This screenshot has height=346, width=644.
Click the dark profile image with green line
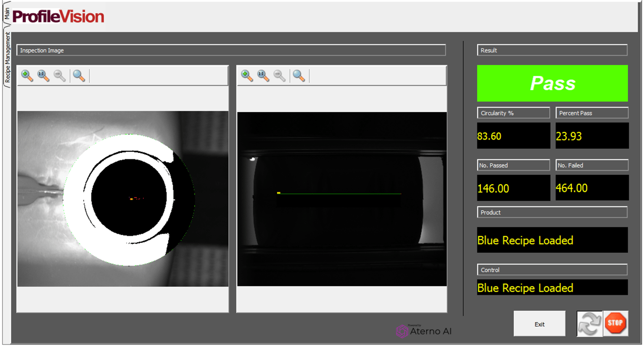tap(342, 198)
